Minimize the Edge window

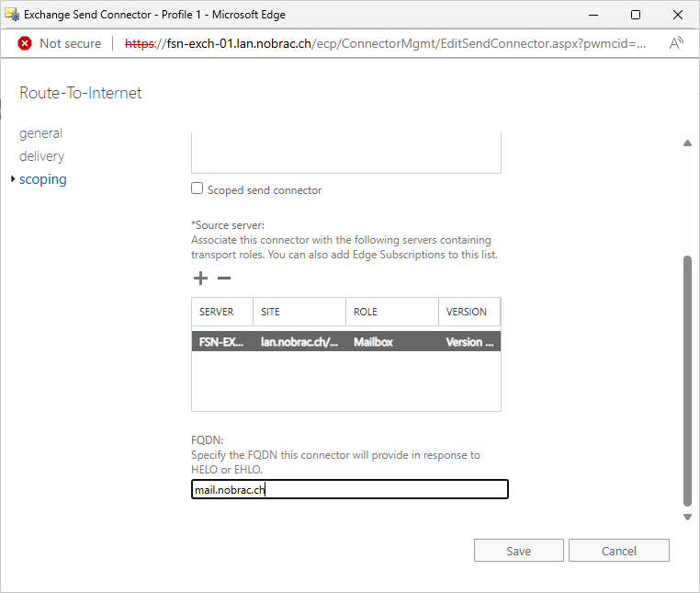coord(593,15)
